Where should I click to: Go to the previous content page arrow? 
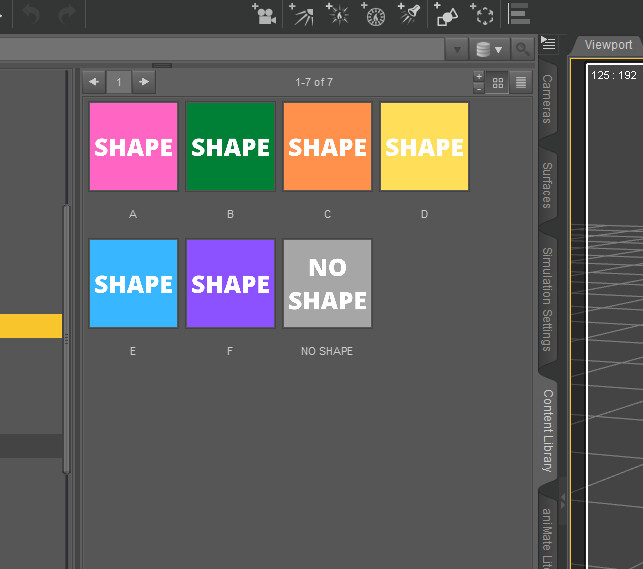pos(94,82)
